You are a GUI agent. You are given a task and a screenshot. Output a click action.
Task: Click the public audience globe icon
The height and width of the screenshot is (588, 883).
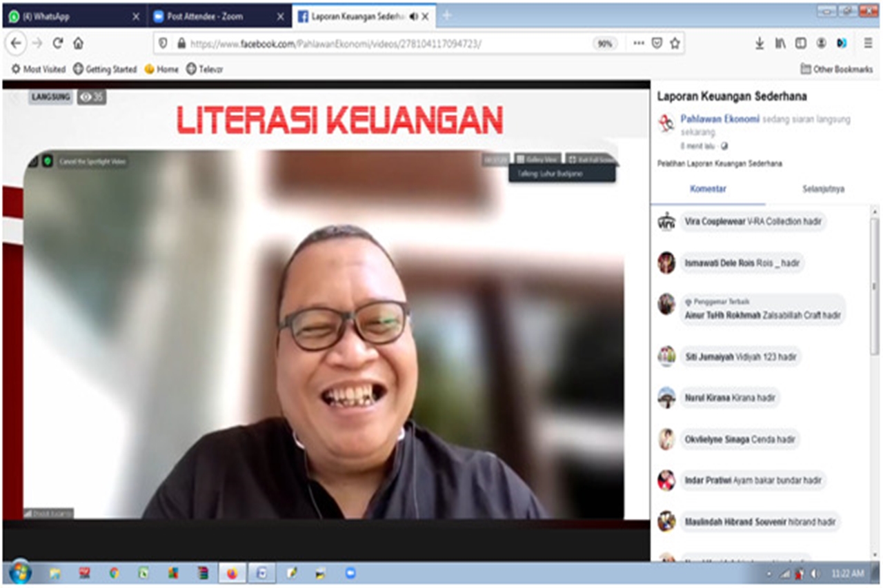(x=724, y=146)
